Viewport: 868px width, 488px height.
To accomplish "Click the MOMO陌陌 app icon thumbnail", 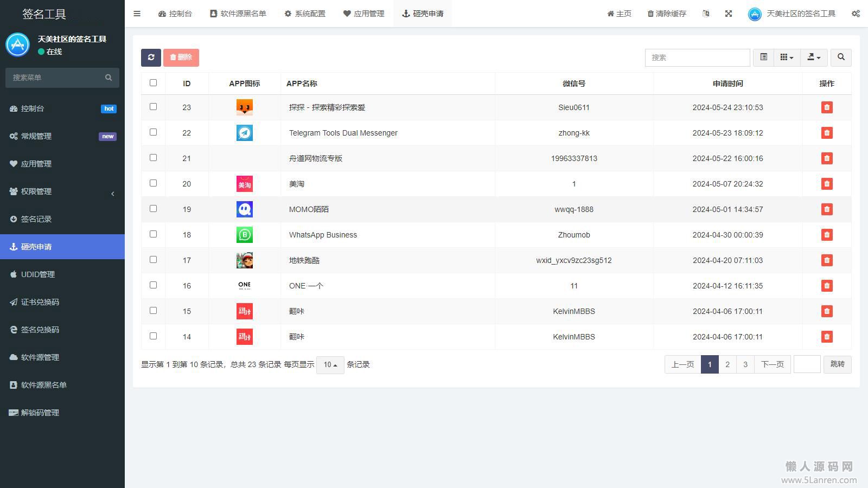I will click(x=245, y=209).
